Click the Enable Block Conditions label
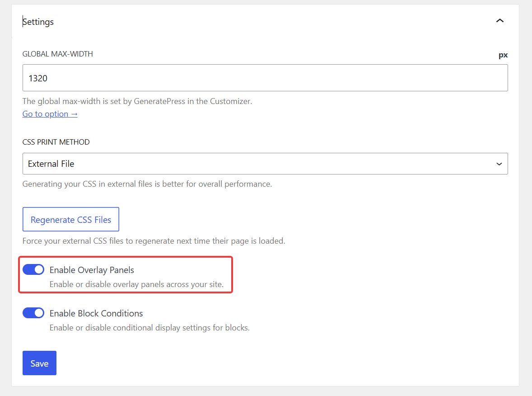 [96, 313]
